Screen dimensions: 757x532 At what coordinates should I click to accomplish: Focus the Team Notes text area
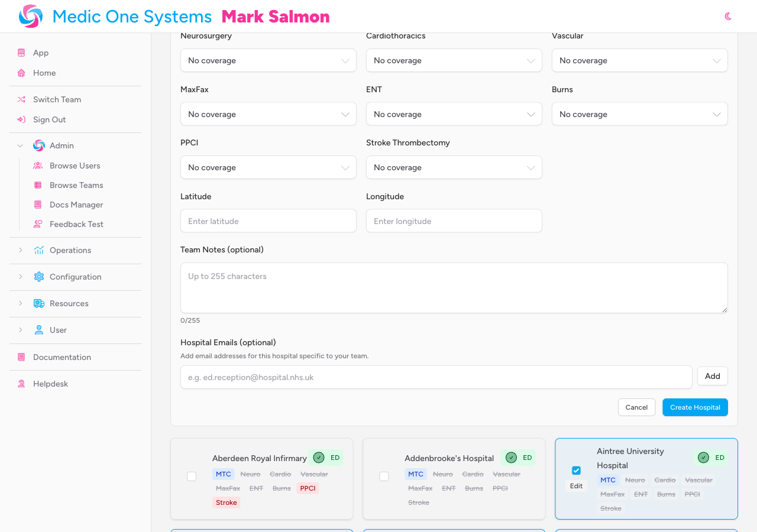click(x=454, y=288)
